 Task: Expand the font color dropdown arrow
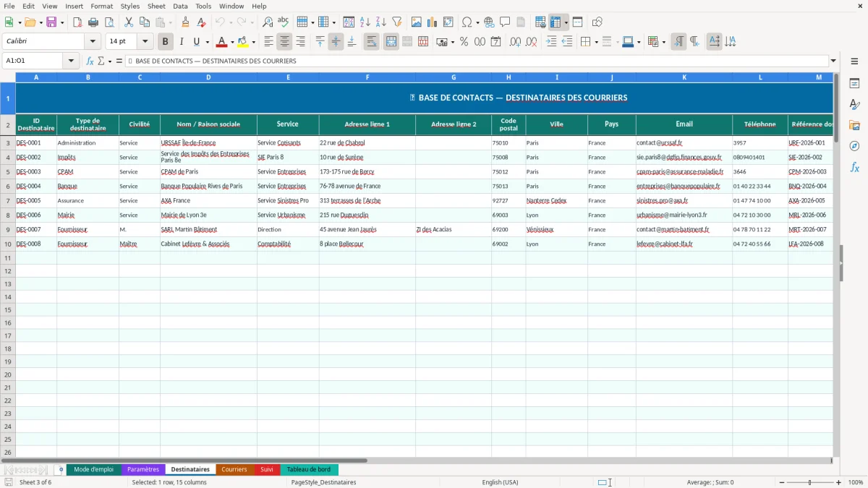click(x=232, y=42)
